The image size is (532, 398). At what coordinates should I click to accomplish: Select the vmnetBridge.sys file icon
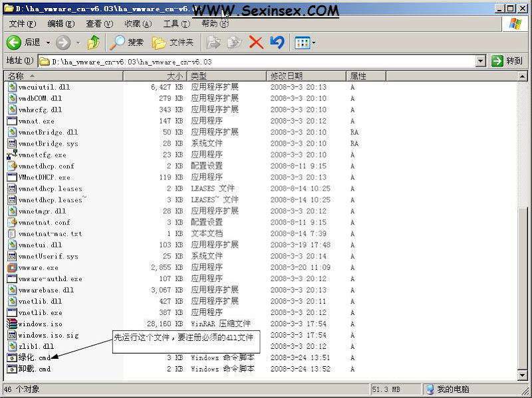click(12, 144)
